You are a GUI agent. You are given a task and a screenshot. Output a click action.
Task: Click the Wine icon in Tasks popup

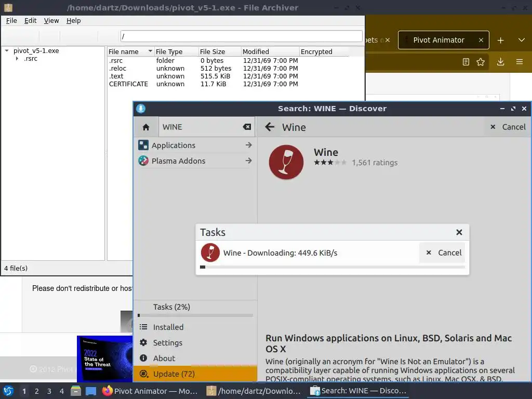pyautogui.click(x=210, y=253)
